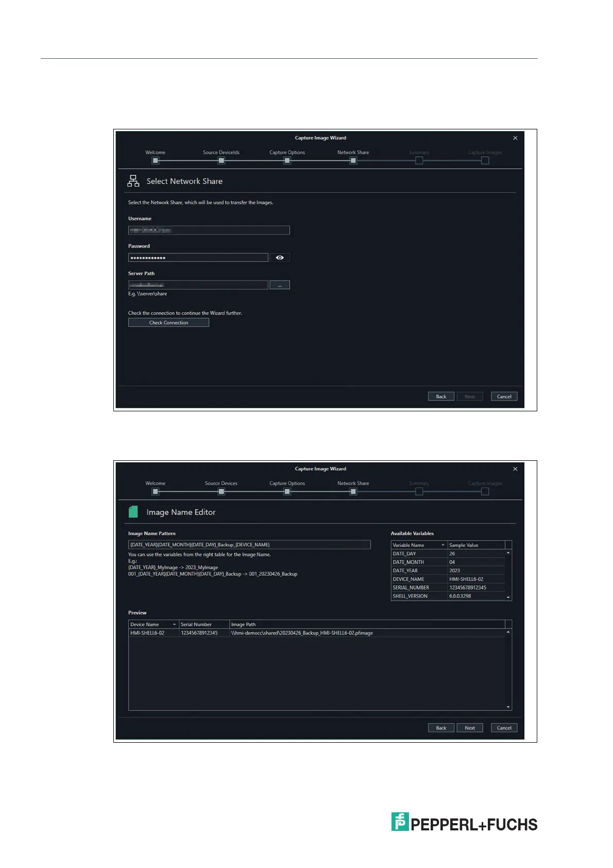Click the disabled Next button in Network Share wizard
The image size is (613, 868).
pos(470,396)
